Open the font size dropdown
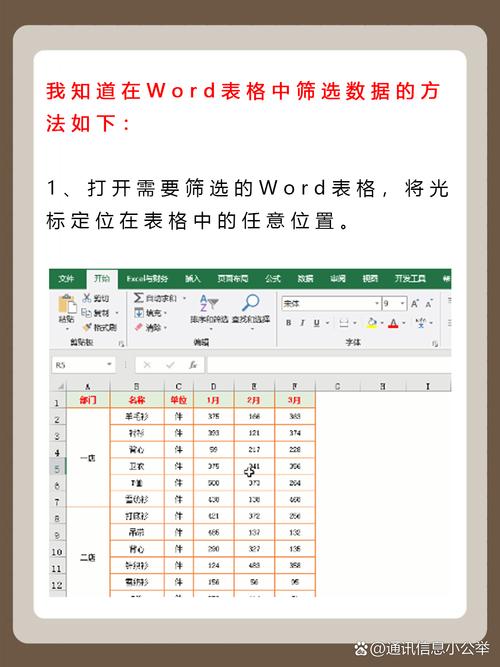Image resolution: width=500 pixels, height=667 pixels. [x=402, y=304]
